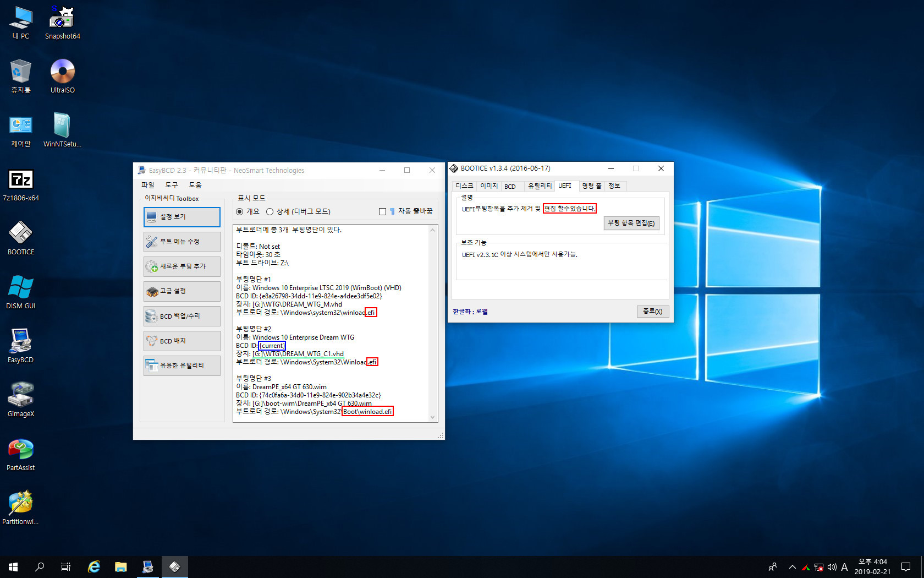Image resolution: width=924 pixels, height=578 pixels.
Task: Launch Internet Explorer from taskbar
Action: [94, 566]
